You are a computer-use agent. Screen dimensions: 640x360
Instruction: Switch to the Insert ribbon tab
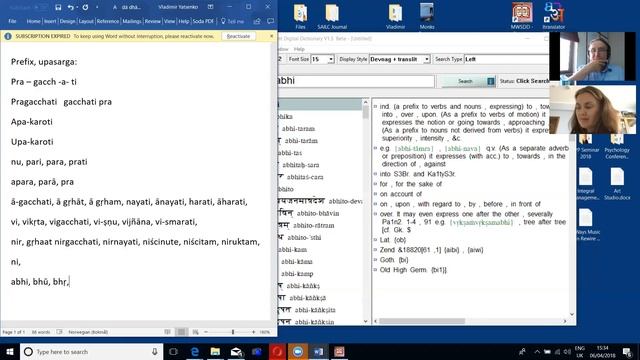50,21
